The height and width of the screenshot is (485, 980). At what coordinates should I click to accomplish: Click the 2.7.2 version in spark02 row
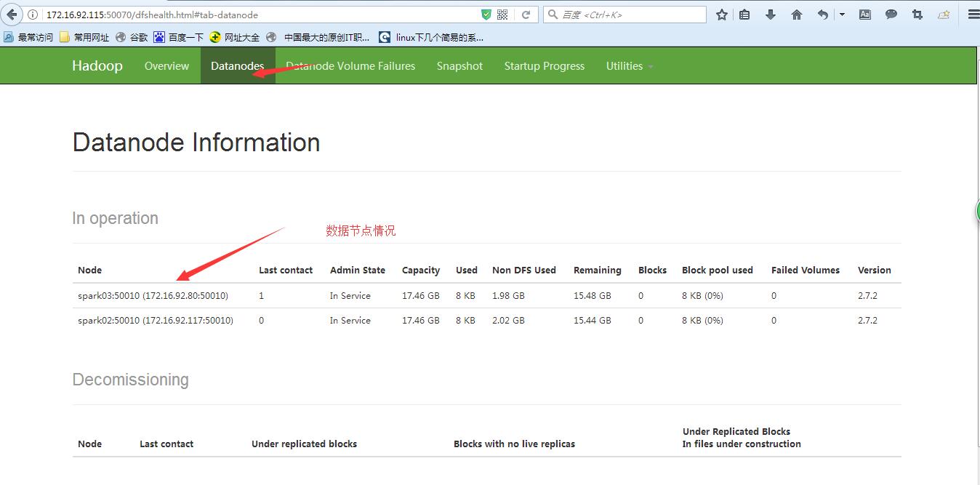[x=868, y=321]
